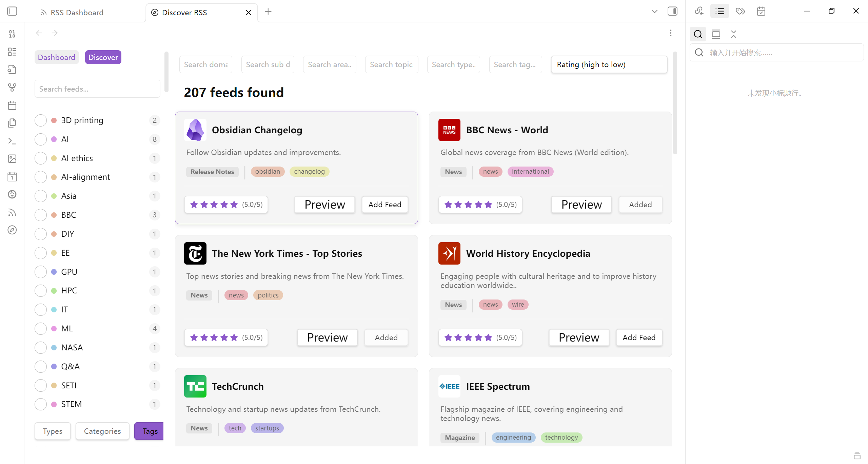
Task: Check the NASA tag filter circle
Action: click(41, 348)
